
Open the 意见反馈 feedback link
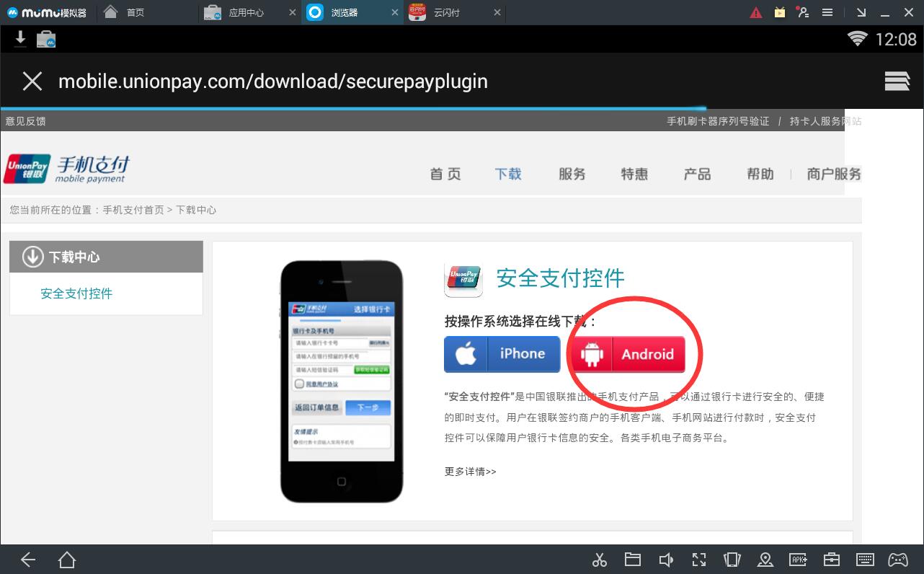coord(25,121)
